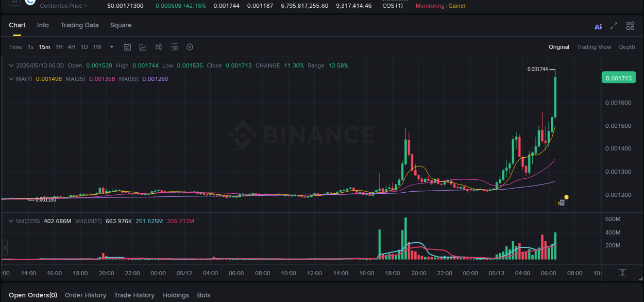The width and height of the screenshot is (644, 302).
Task: Expand the left side panel arrow
Action: tap(5, 248)
